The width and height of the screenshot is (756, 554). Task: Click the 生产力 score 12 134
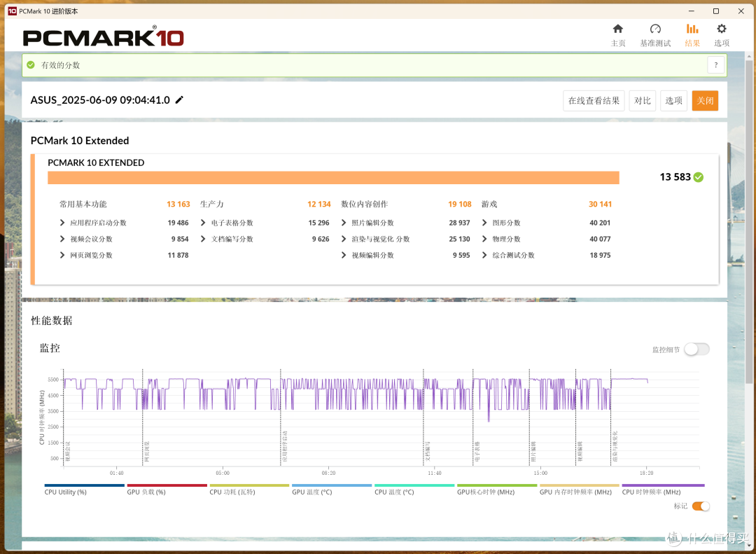[319, 204]
